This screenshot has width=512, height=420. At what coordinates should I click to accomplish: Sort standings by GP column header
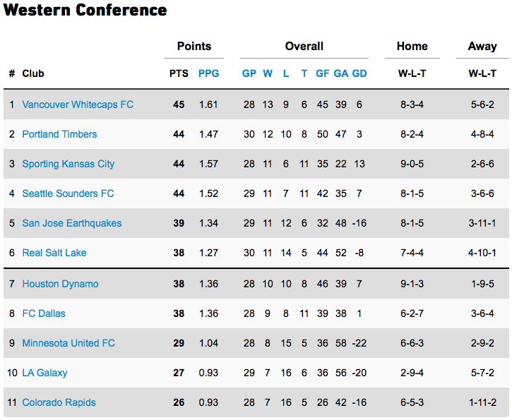coord(249,73)
